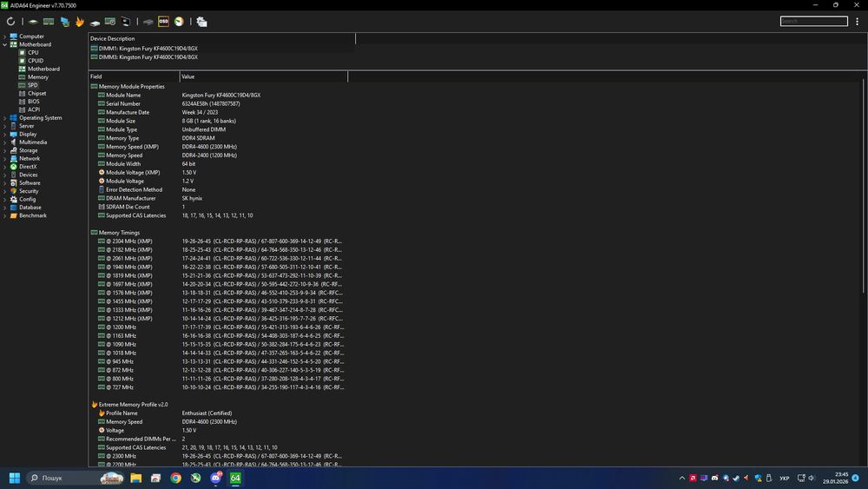The image size is (868, 489).
Task: Click the small green chip toolbar icon
Action: [33, 22]
